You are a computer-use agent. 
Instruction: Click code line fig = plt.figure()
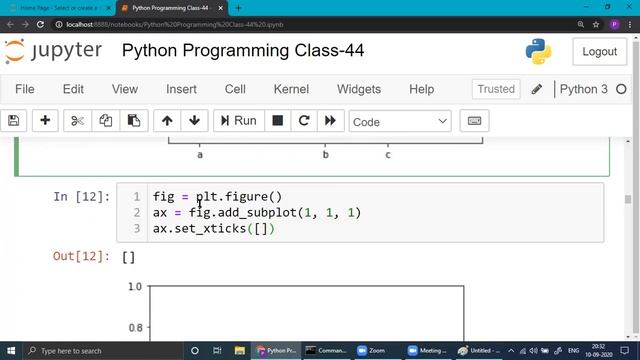click(x=218, y=197)
